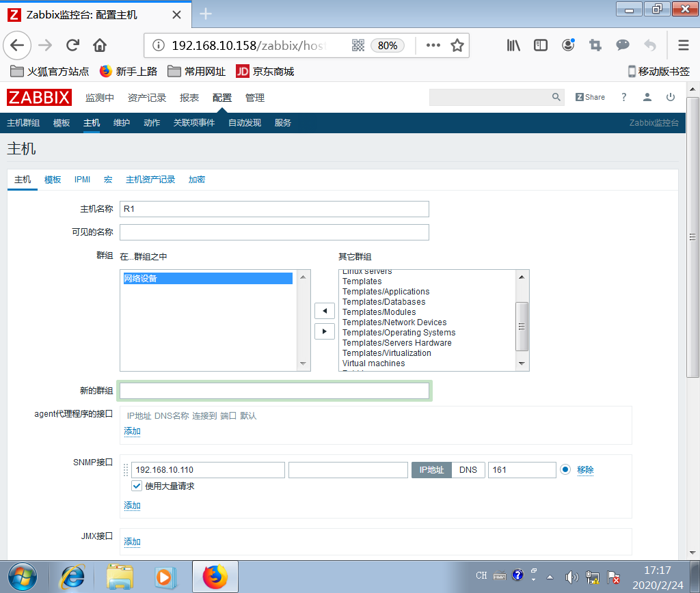Select the default SNMP interface radio button

[x=565, y=469]
